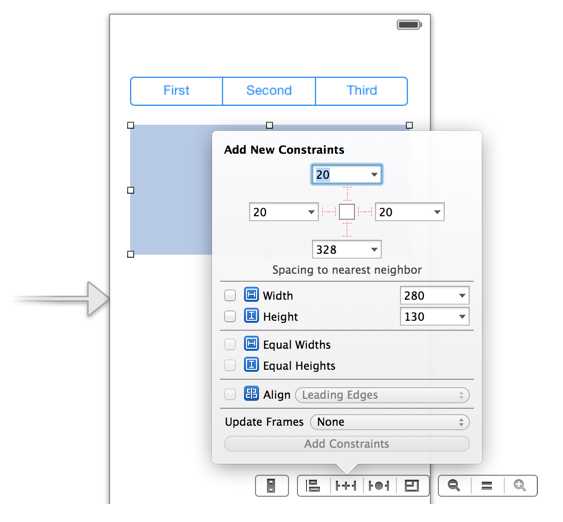This screenshot has width=563, height=522.
Task: Enable the right spacing strut
Action: tap(365, 212)
